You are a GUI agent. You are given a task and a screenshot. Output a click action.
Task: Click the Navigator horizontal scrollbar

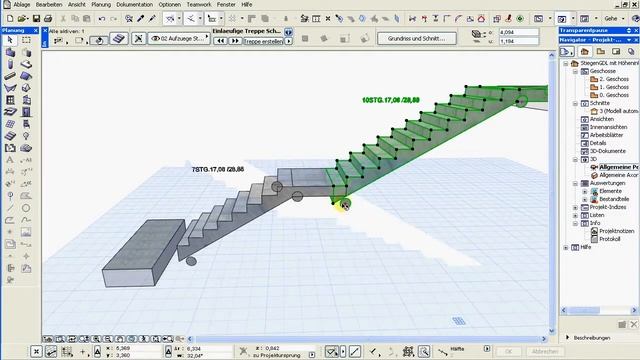pyautogui.click(x=599, y=311)
